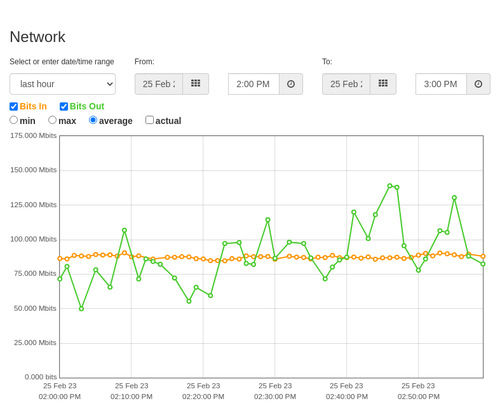
Task: Click the To time field showing 3:00 PM
Action: tap(441, 84)
